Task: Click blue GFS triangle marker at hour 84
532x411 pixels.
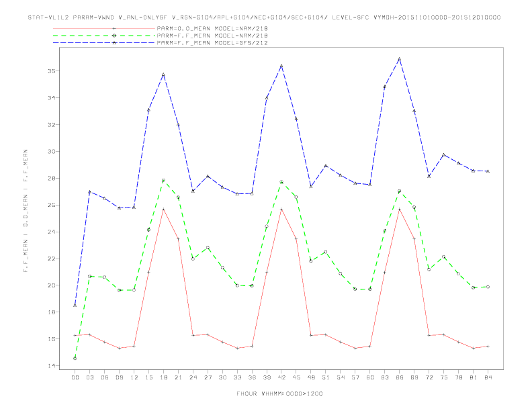Action: [488, 171]
